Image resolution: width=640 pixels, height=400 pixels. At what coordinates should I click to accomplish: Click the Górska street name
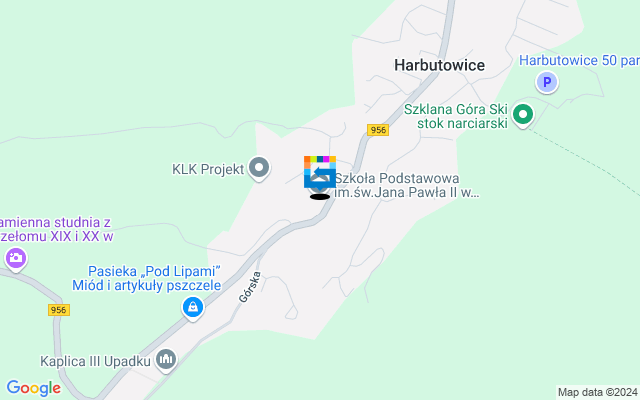click(x=250, y=287)
